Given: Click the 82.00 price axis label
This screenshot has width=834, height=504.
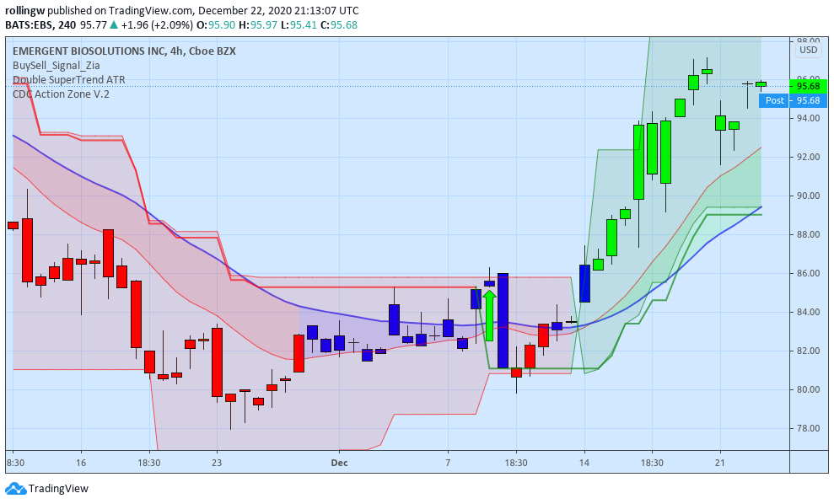Looking at the screenshot, I should (x=808, y=351).
